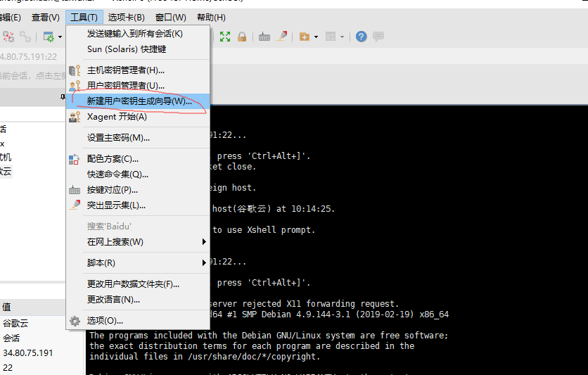Open the layout toolbar dropdown arrow

tap(343, 37)
